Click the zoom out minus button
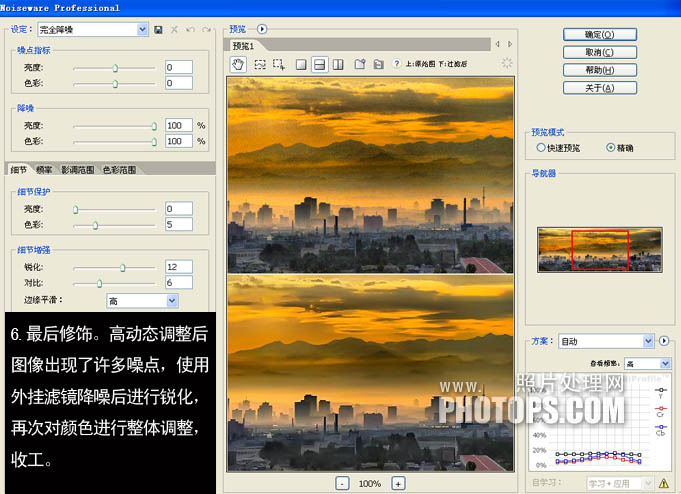This screenshot has height=494, width=681. tap(343, 483)
